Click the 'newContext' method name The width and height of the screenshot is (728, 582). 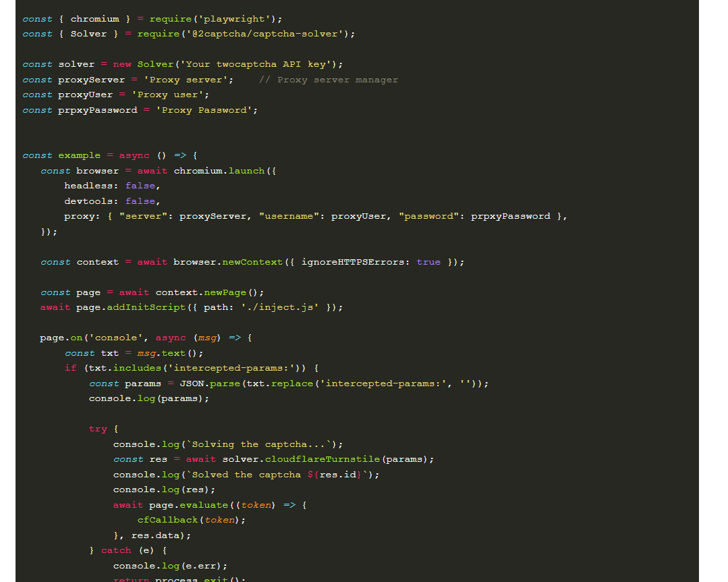[252, 262]
